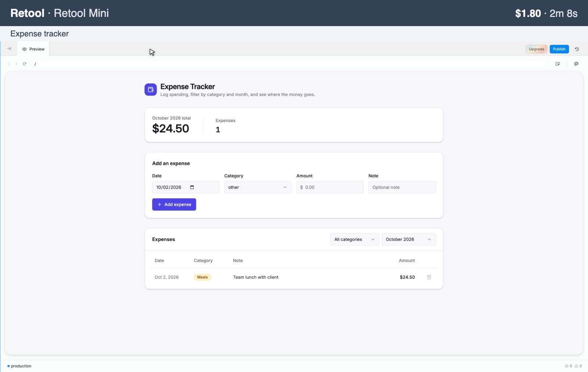Reload the preview page
The width and height of the screenshot is (588, 372).
point(25,64)
